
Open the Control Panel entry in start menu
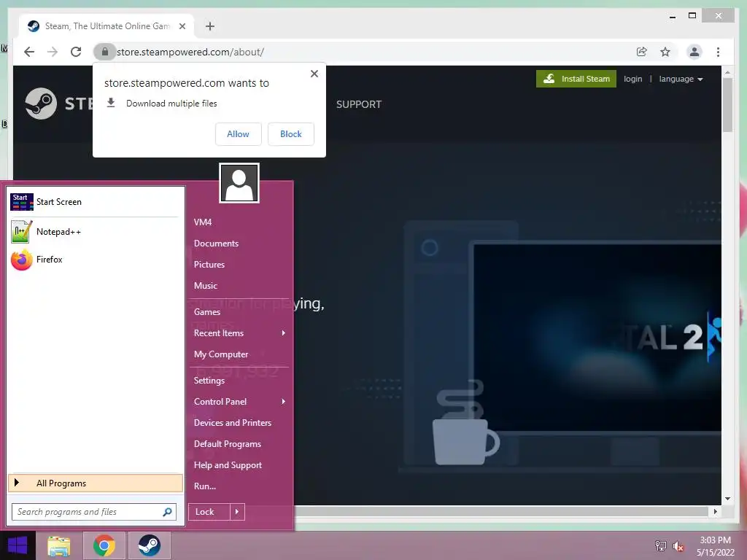click(239, 402)
